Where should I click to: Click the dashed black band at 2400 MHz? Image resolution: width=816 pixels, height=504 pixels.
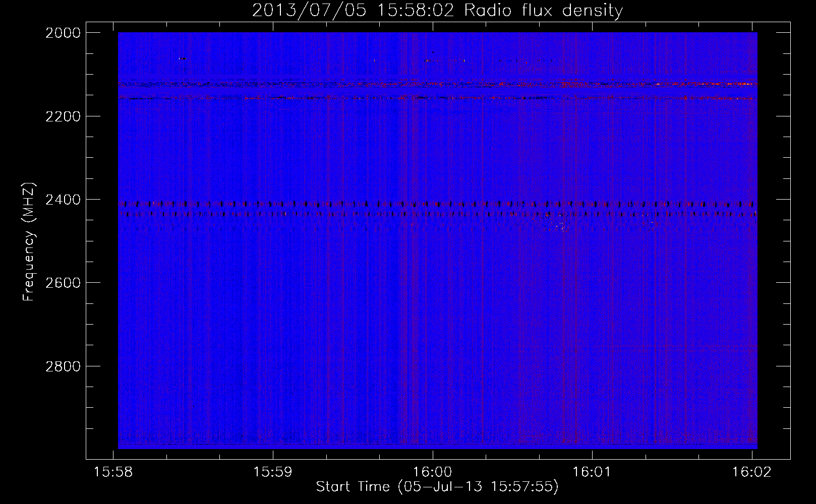click(353, 204)
